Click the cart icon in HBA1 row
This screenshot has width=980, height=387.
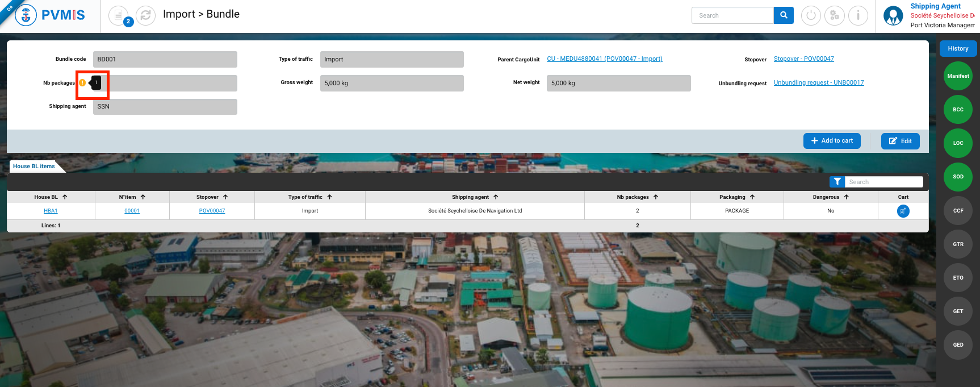[903, 211]
